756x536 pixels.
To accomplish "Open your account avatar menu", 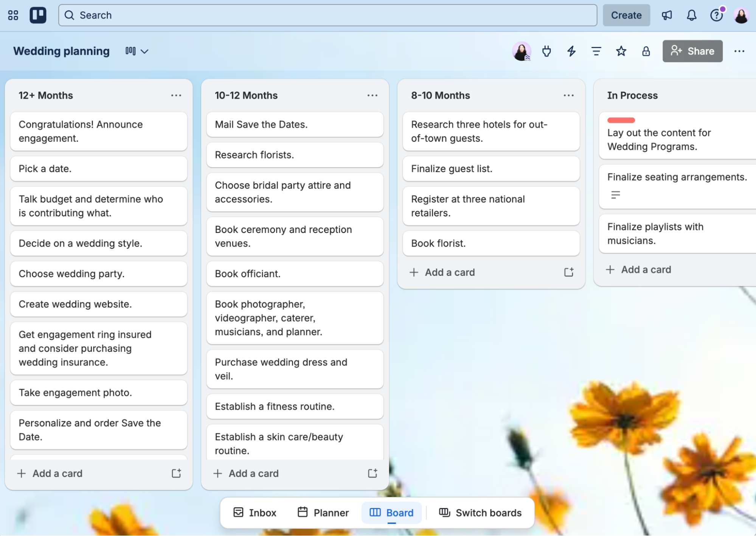I will (x=741, y=15).
